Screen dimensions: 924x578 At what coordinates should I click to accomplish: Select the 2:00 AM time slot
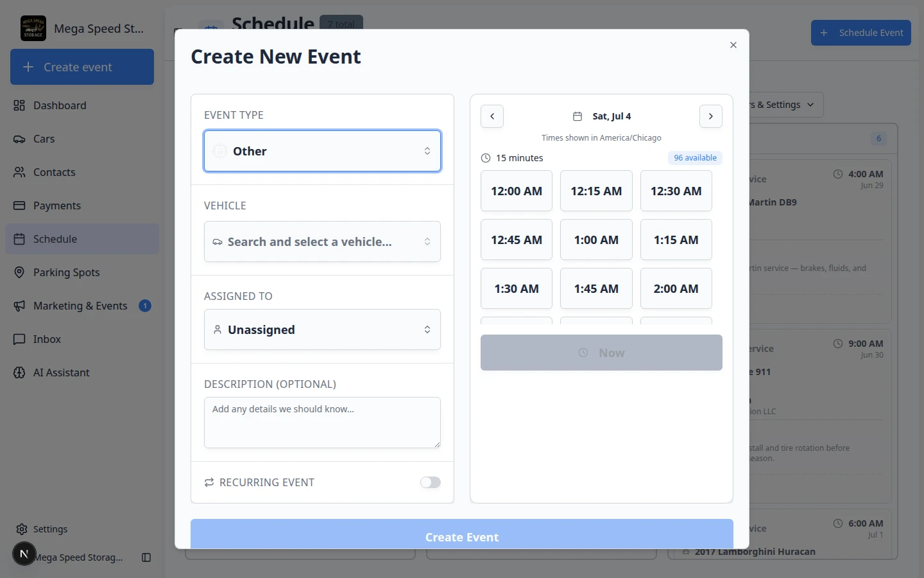tap(676, 288)
